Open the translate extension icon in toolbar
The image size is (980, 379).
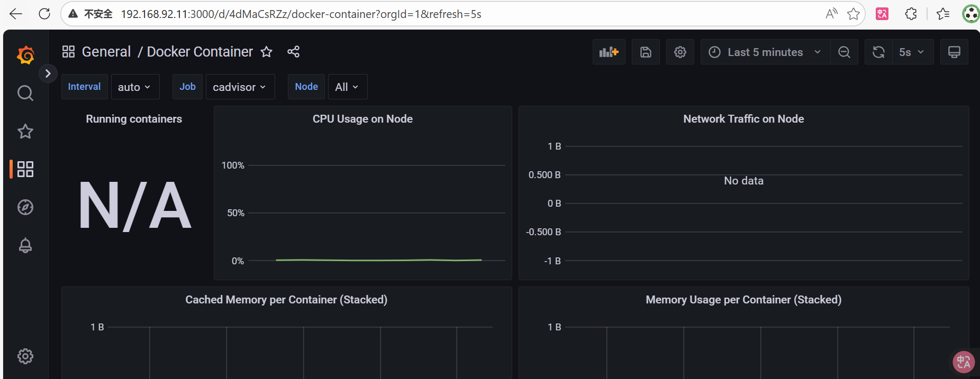(x=882, y=14)
